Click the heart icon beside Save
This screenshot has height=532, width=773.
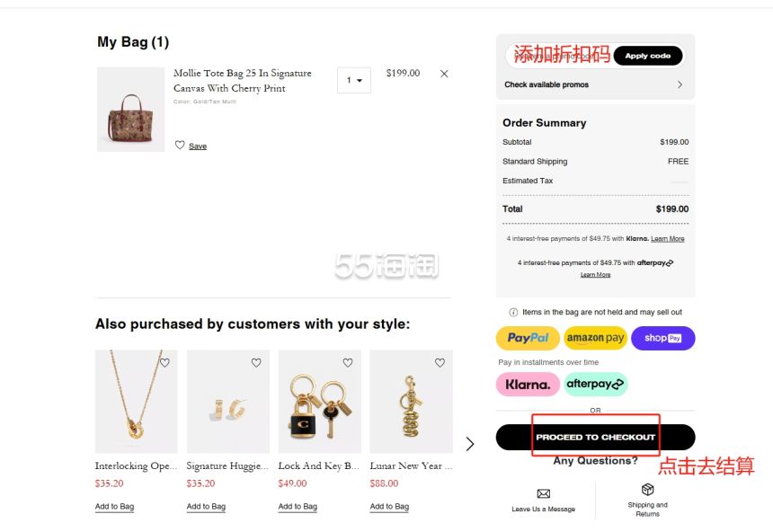[x=180, y=145]
